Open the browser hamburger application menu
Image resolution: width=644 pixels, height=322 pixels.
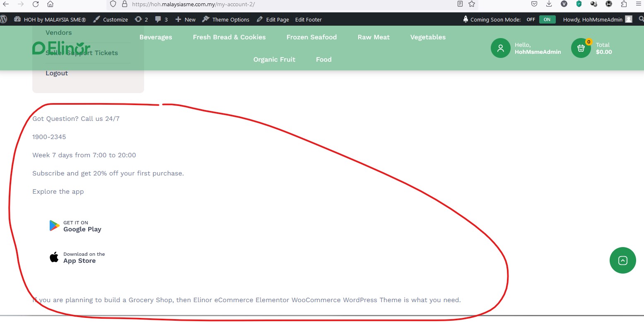pos(638,4)
